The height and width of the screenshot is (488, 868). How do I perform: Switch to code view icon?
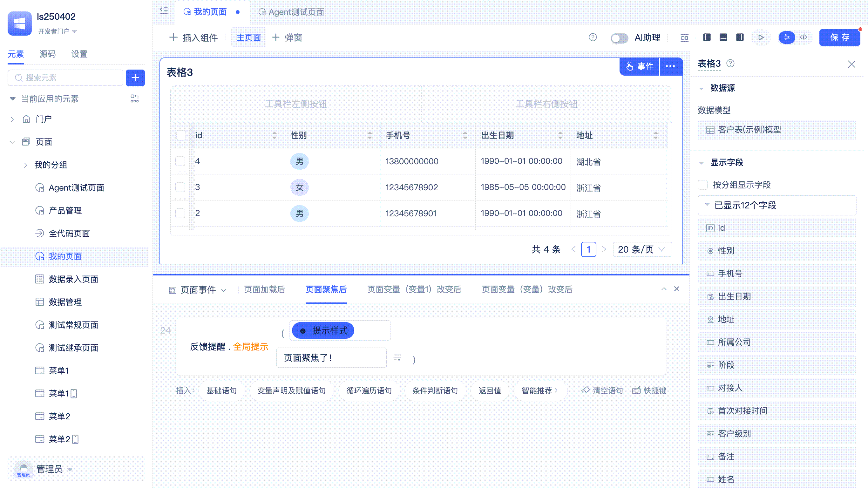click(804, 37)
